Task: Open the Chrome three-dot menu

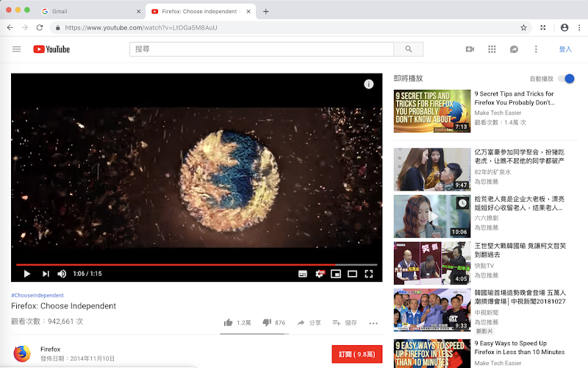Action: coord(579,27)
